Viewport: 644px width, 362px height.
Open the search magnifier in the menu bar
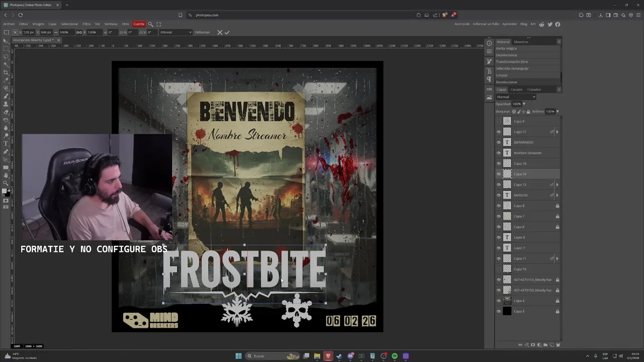150,24
